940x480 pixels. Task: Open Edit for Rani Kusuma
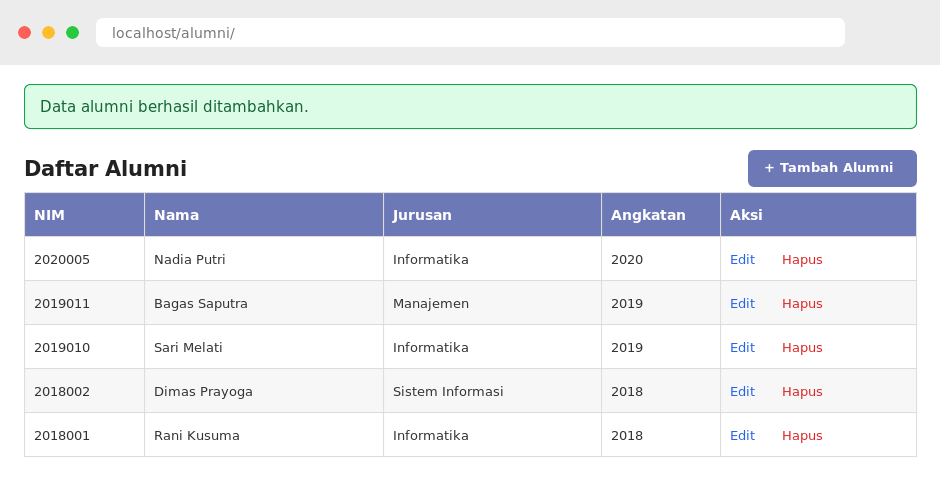tap(742, 436)
